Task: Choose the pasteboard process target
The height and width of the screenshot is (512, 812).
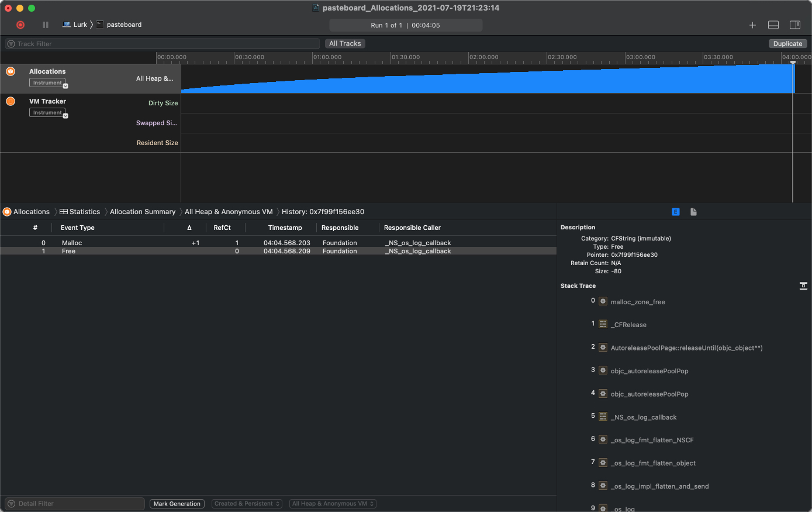Action: pos(119,25)
